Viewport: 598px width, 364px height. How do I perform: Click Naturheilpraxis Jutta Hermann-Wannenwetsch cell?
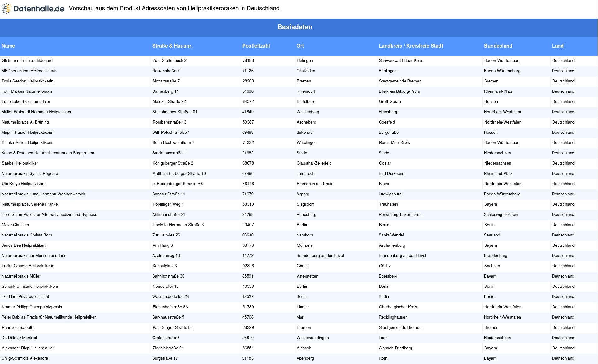click(43, 194)
